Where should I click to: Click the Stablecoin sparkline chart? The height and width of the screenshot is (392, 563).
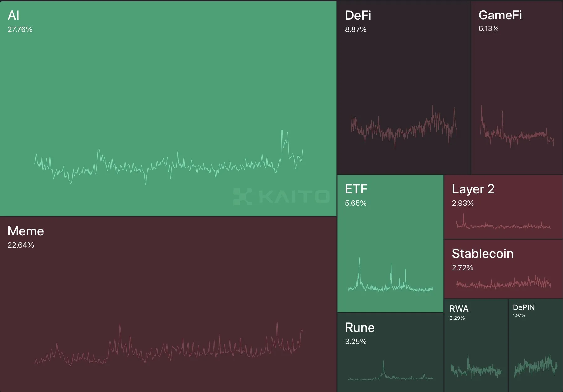504,282
